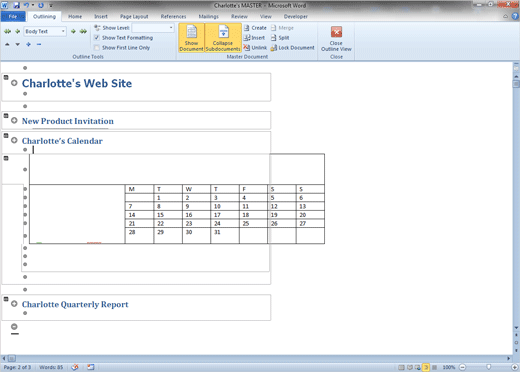The width and height of the screenshot is (520, 372).
Task: Select Outline view button in status bar
Action: [426, 367]
